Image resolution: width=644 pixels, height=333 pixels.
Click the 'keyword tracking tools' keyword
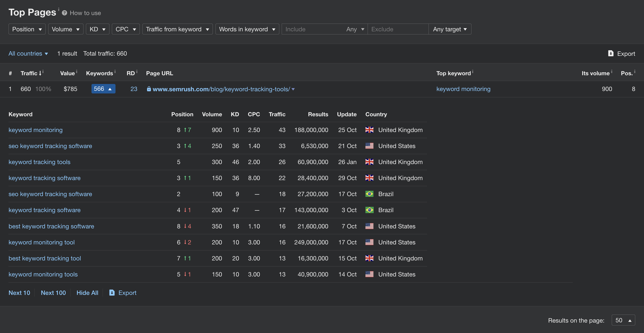coord(40,162)
